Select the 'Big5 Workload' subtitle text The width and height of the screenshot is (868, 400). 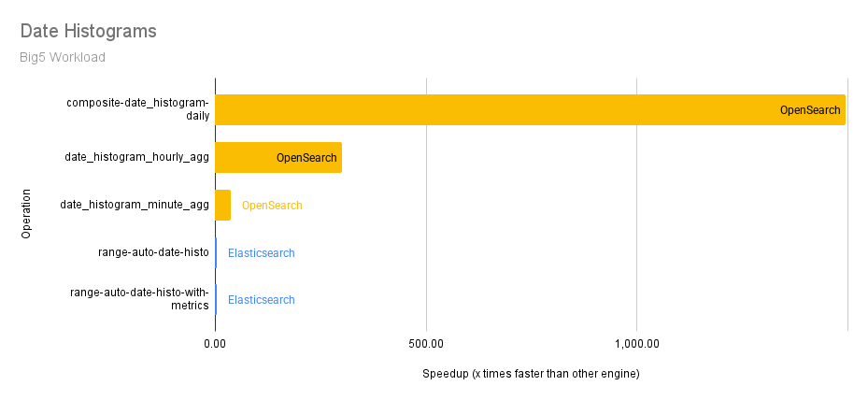[62, 57]
